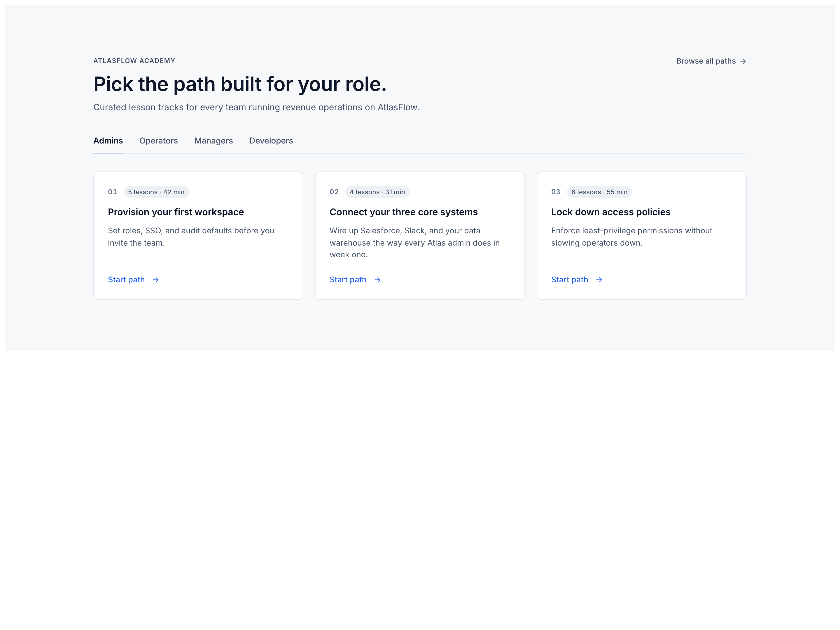Click the Wire up Salesforce, Slack description
The image size is (840, 630).
415,243
